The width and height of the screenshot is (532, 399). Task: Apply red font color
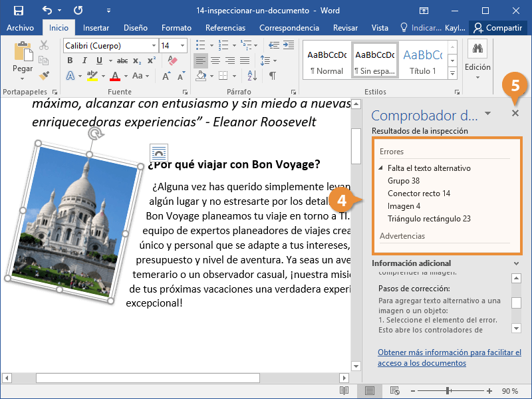[115, 76]
